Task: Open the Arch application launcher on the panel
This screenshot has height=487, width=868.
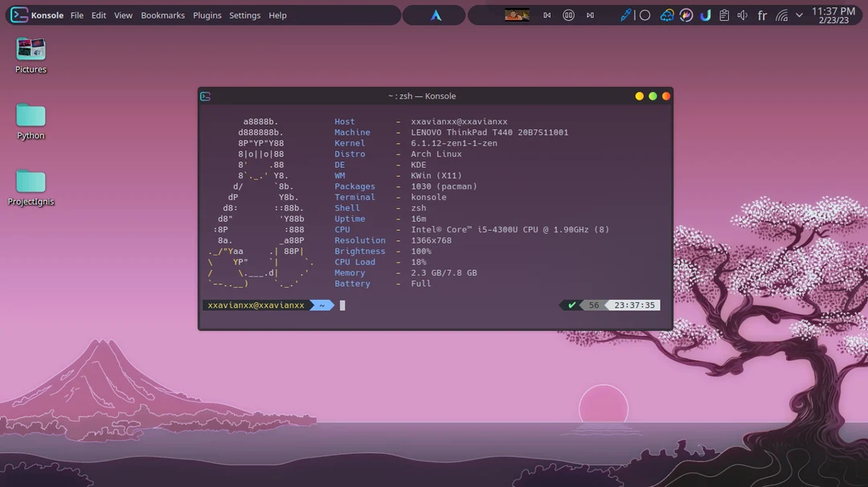Action: [x=434, y=14]
